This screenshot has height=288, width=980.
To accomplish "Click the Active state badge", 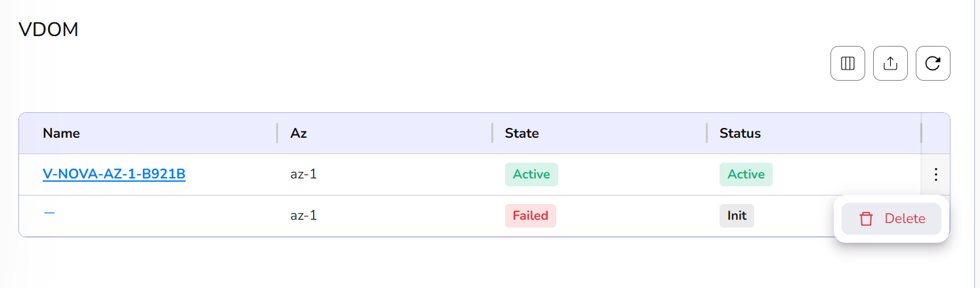I will 531,175.
